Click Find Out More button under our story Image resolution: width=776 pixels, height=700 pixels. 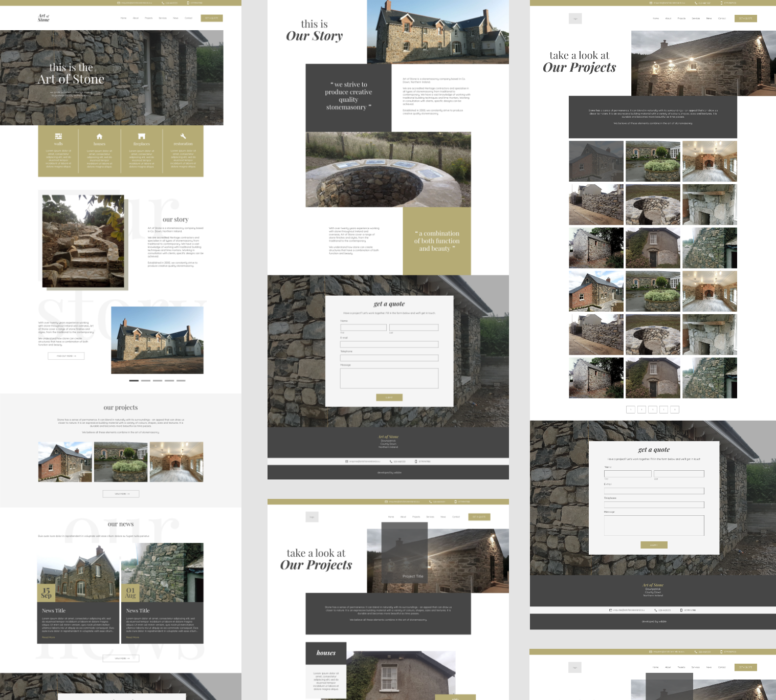(66, 356)
